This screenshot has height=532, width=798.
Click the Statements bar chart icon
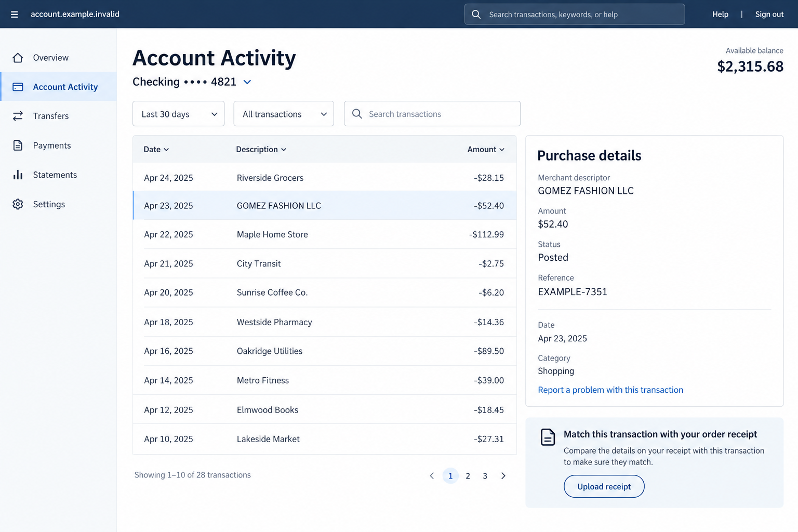click(x=18, y=175)
